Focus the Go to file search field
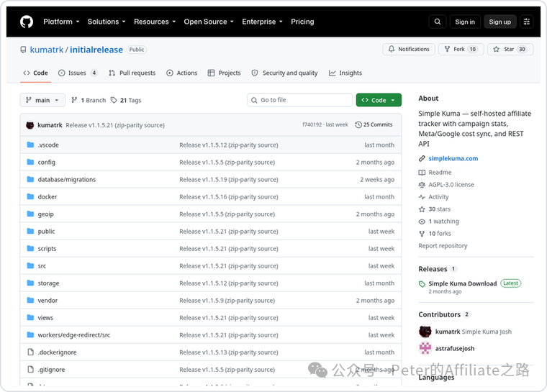The height and width of the screenshot is (392, 547). click(299, 100)
